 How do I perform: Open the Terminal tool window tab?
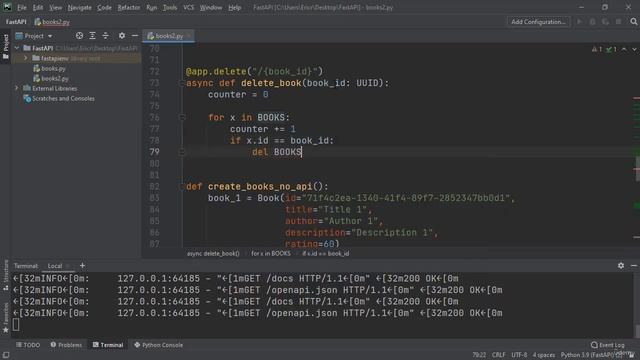(108, 345)
